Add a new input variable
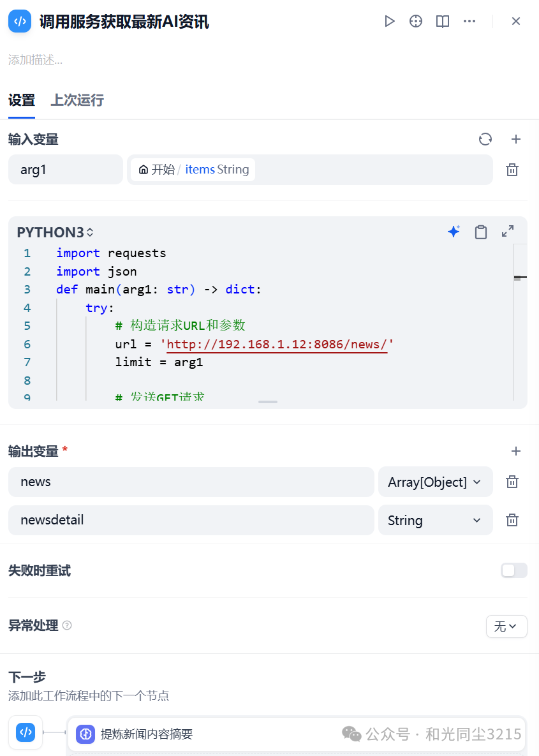 [516, 139]
